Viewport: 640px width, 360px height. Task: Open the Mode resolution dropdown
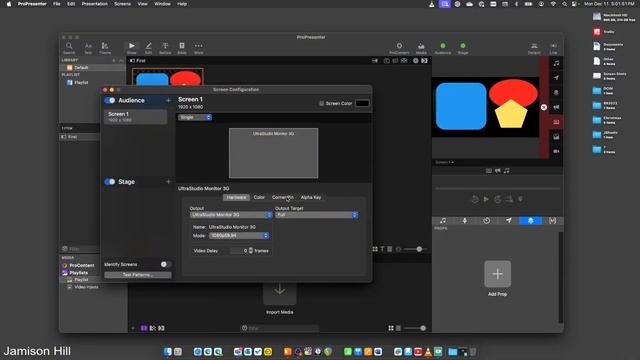[x=239, y=236]
